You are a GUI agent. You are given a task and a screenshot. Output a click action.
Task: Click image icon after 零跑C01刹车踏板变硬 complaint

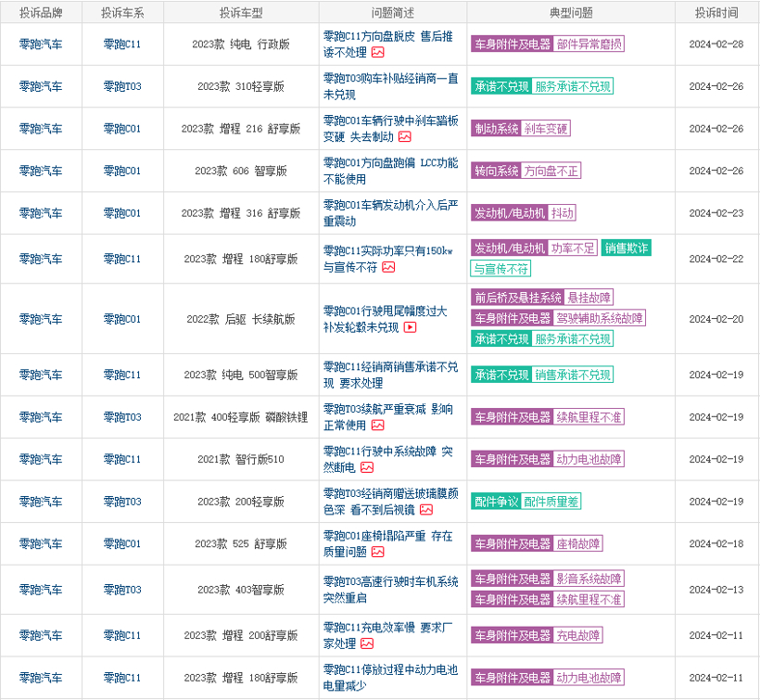(405, 136)
